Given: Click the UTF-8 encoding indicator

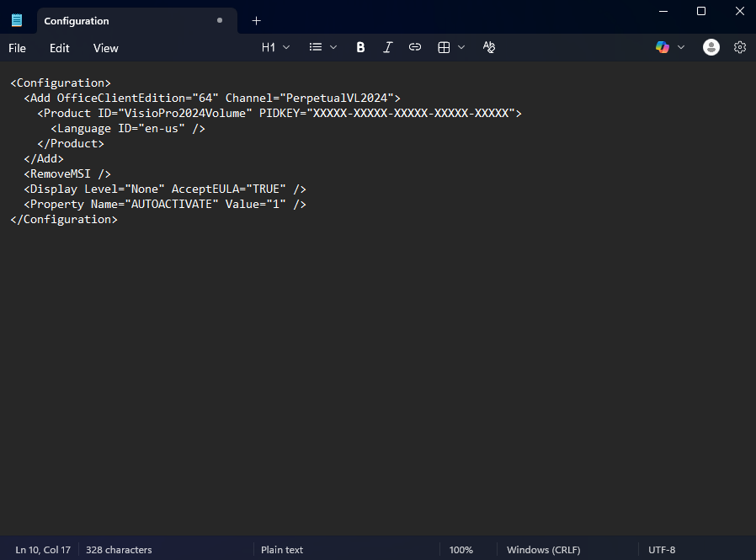Looking at the screenshot, I should [662, 550].
